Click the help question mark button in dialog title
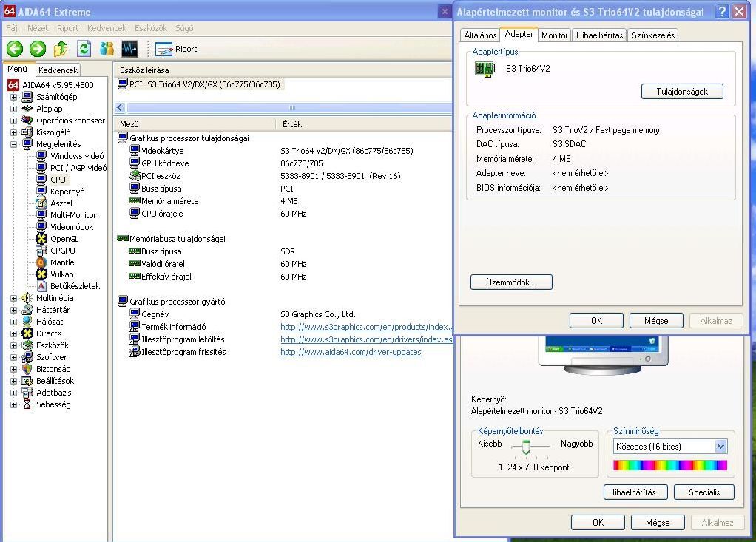Screen dimensions: 756x542 [722, 12]
